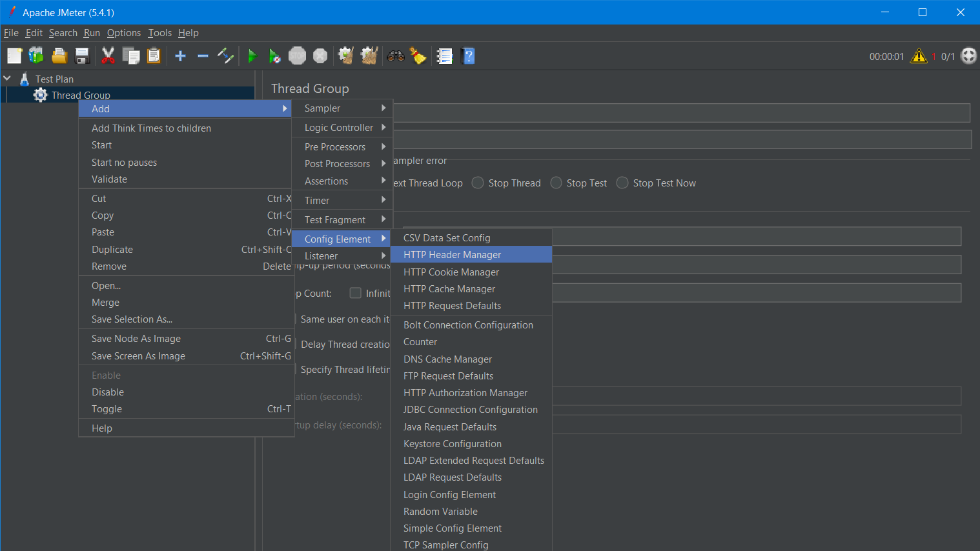980x551 pixels.
Task: Select Add Think Times to children
Action: click(x=187, y=128)
